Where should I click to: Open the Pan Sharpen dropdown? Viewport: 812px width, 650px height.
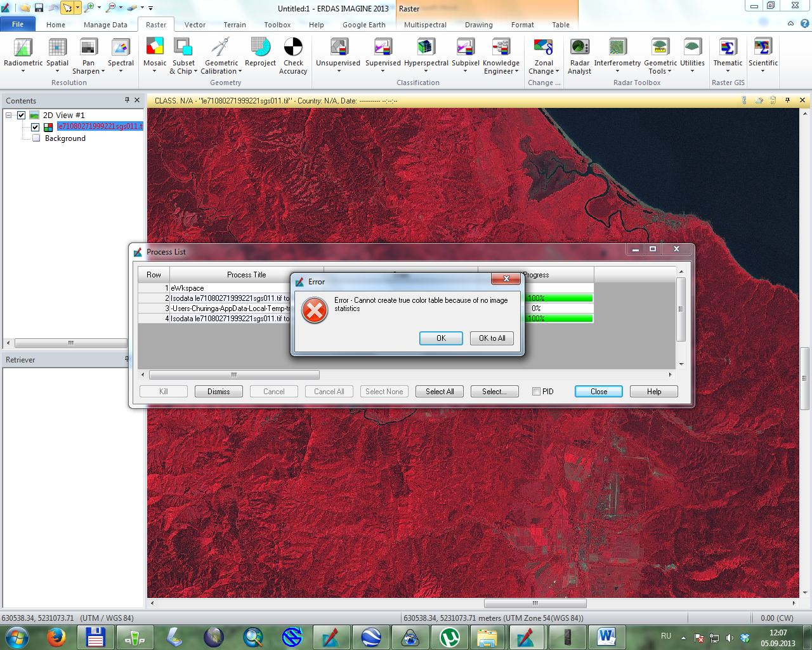pos(89,71)
